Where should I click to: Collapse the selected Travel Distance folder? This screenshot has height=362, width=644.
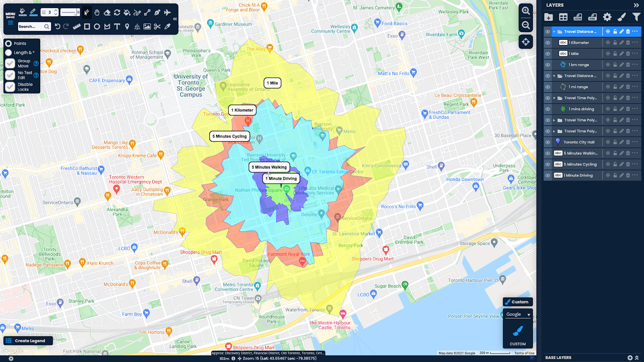point(554,31)
